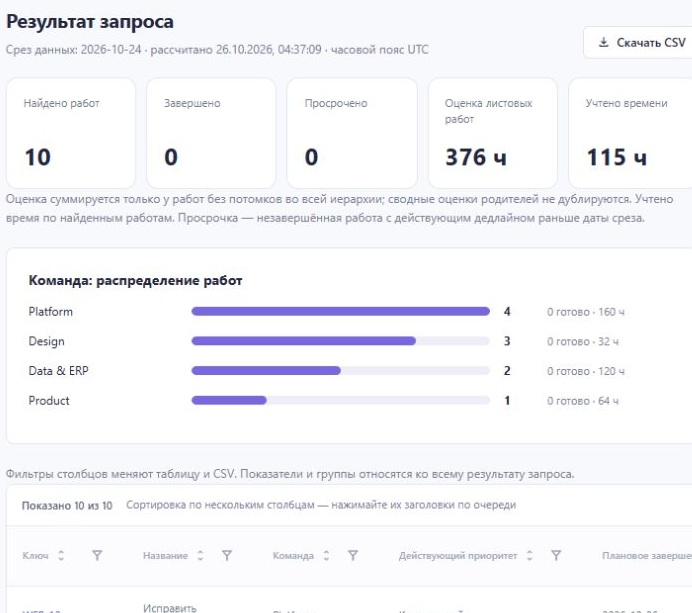Download the query result as CSV
692x613 pixels.
click(639, 42)
